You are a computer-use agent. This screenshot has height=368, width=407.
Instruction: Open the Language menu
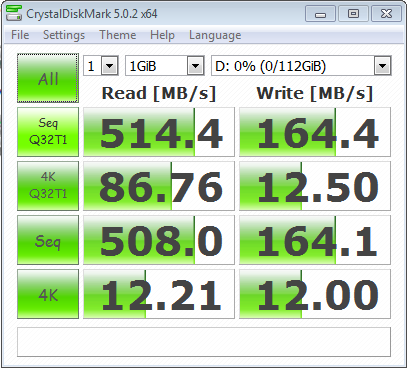click(215, 35)
